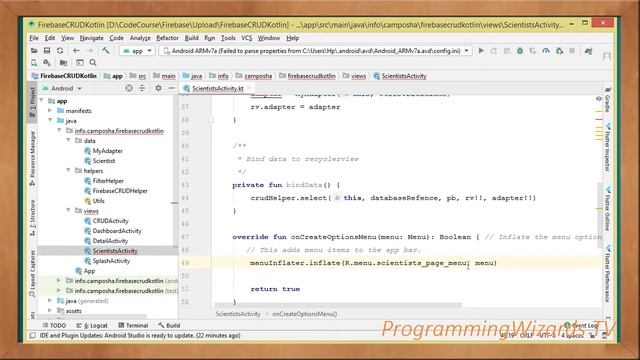This screenshot has height=360, width=640.
Task: Collapse the app module tree node
Action: 42,100
